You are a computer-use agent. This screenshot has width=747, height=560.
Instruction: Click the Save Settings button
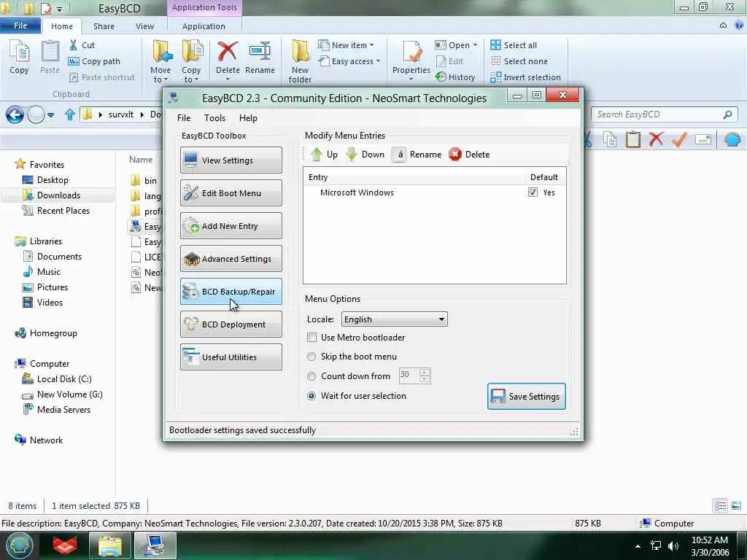(527, 396)
